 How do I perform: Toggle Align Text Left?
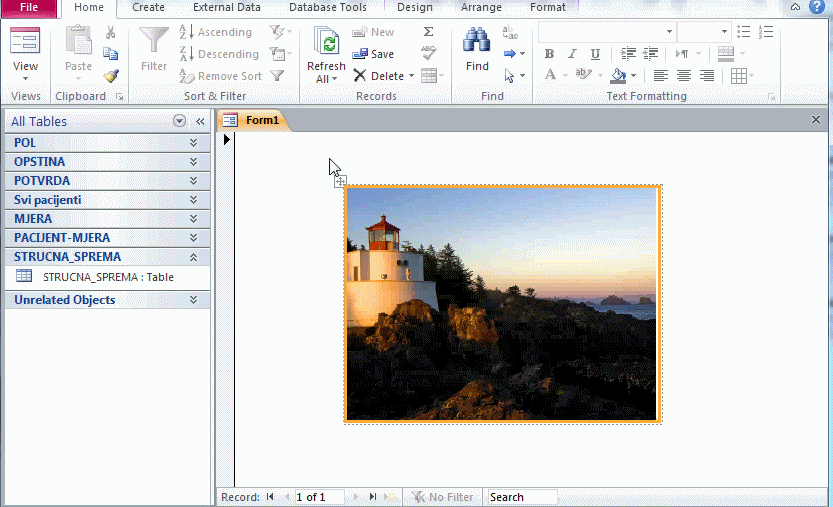point(660,76)
